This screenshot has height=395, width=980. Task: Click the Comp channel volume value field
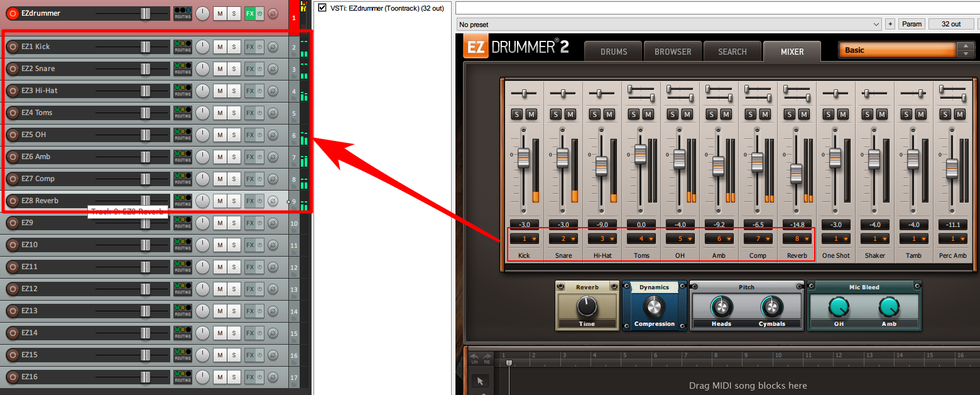pyautogui.click(x=758, y=225)
